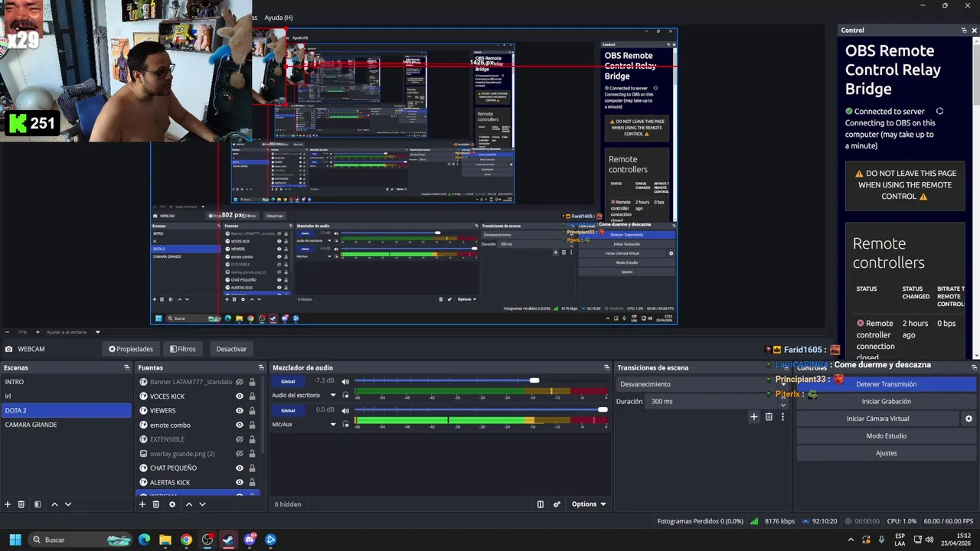Viewport: 980px width, 551px height.
Task: Open Discord from the taskbar
Action: (x=250, y=540)
